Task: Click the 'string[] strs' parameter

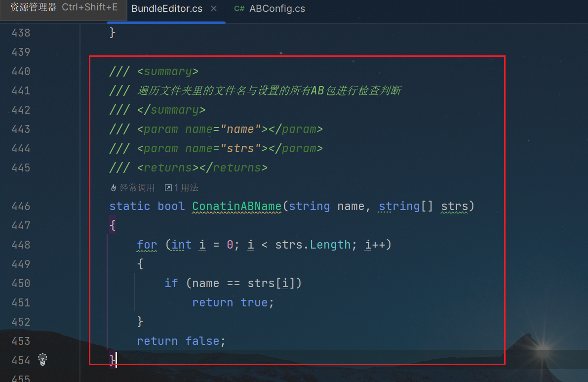Action: 424,206
